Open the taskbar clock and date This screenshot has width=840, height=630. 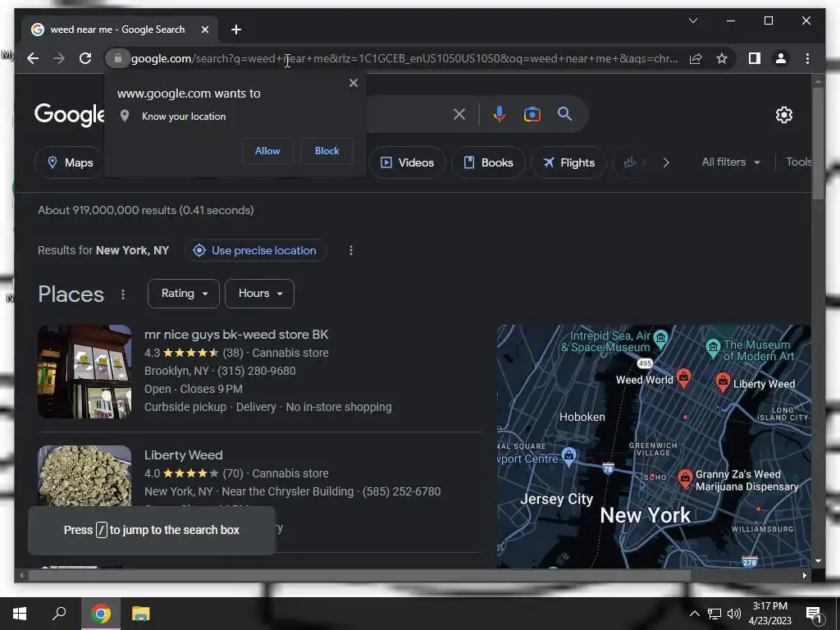[x=769, y=614]
